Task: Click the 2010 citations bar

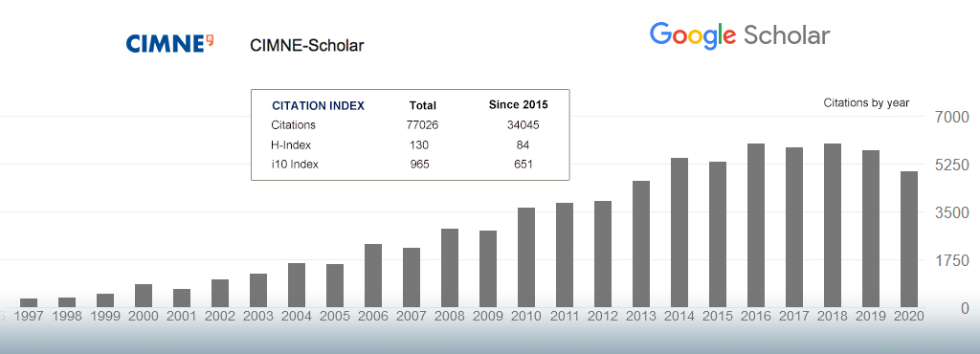Action: click(526, 257)
